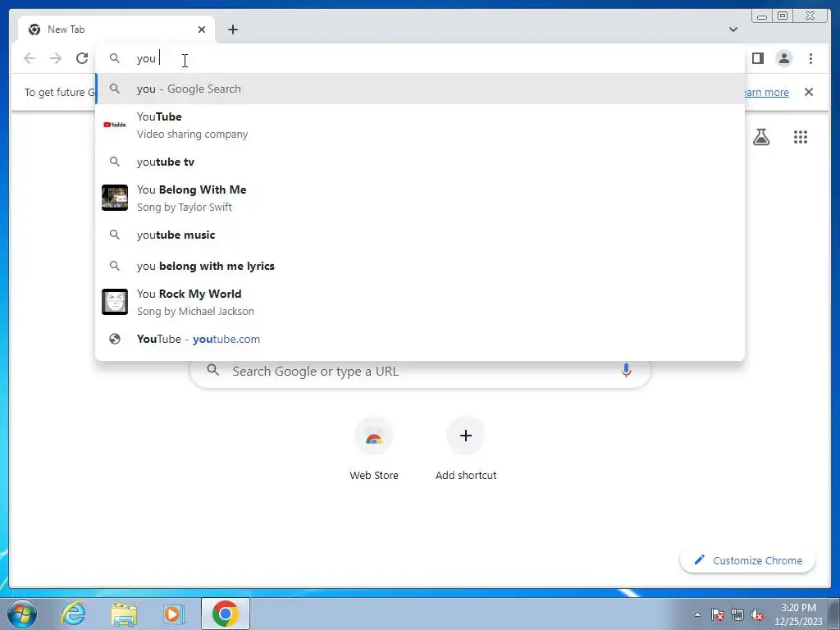Open the Web Store shortcut icon

tap(374, 436)
